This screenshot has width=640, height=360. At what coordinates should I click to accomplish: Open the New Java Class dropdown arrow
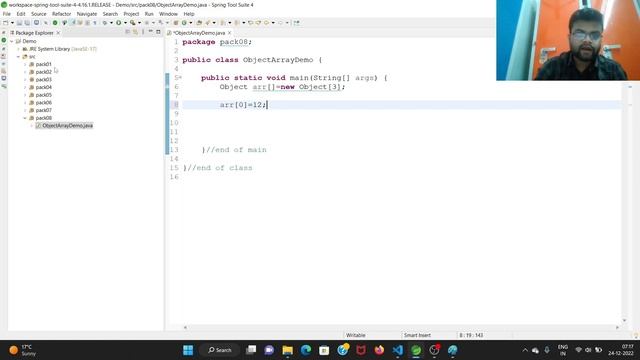(191, 23)
